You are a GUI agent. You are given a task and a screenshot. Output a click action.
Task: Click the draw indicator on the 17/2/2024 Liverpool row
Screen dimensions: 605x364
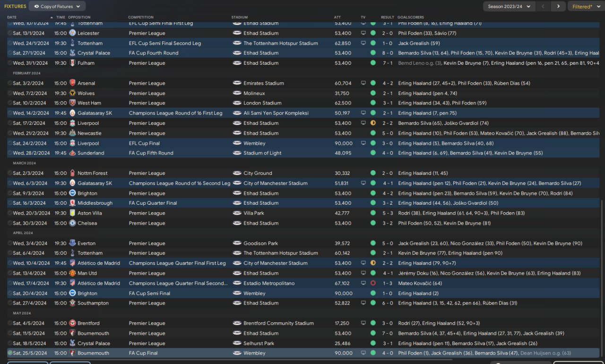coord(373,123)
